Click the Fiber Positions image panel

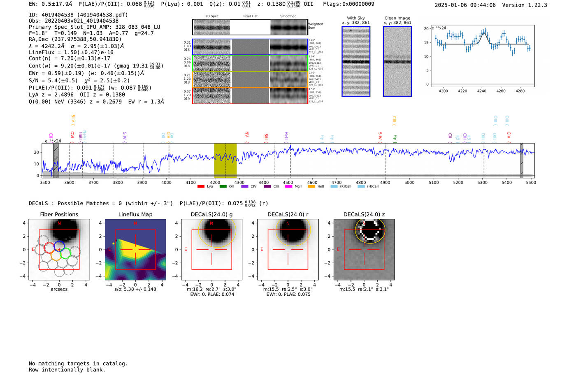click(x=59, y=250)
